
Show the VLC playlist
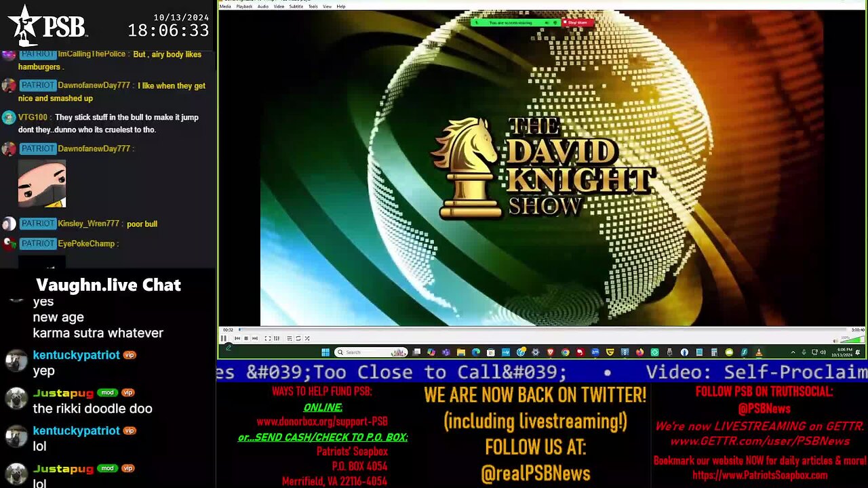[290, 338]
